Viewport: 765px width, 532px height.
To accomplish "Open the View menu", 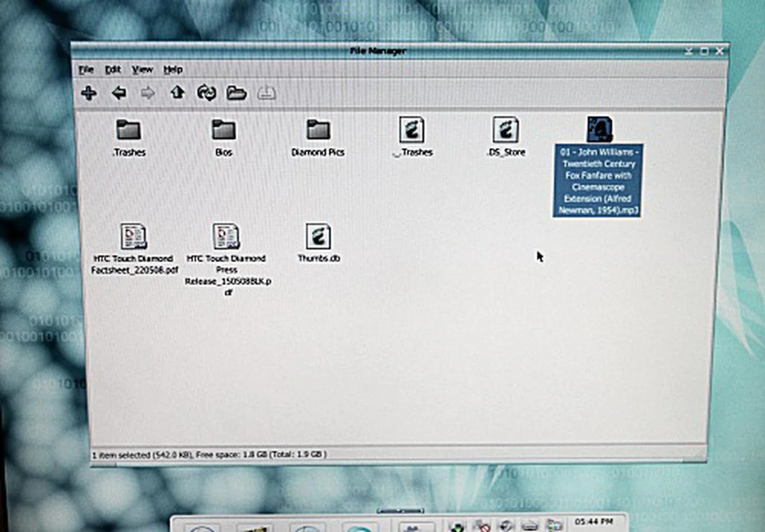I will tap(142, 69).
